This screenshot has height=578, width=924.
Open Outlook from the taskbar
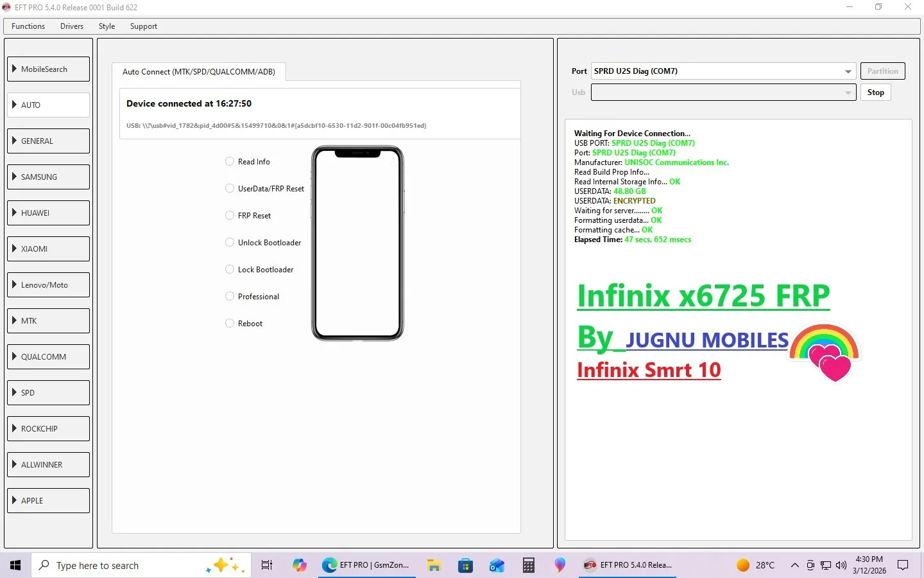497,565
